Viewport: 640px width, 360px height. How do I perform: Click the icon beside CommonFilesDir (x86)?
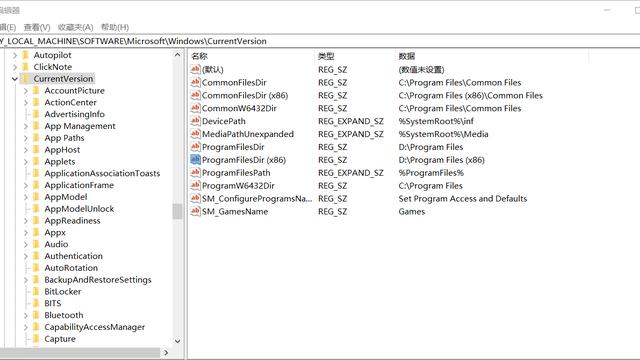[196, 95]
